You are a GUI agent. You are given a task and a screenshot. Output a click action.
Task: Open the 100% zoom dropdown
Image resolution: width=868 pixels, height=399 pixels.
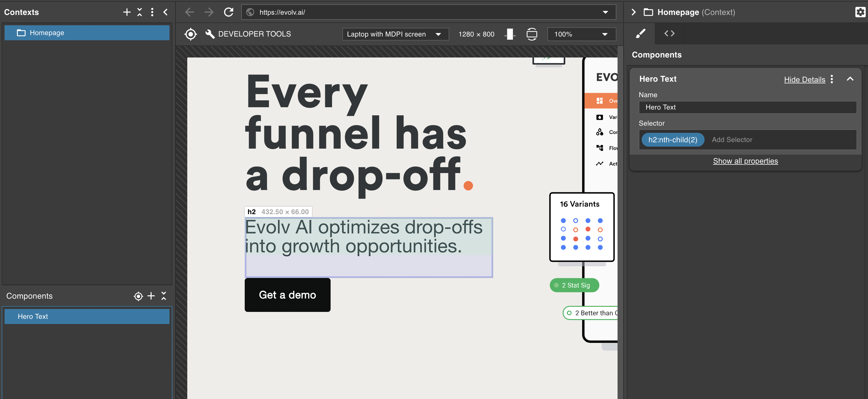pyautogui.click(x=582, y=34)
